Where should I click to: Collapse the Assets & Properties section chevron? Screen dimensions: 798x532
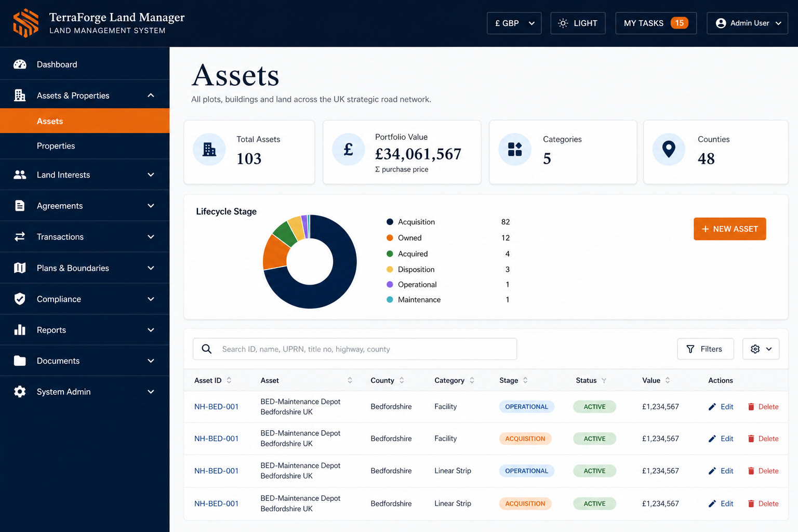(x=151, y=95)
